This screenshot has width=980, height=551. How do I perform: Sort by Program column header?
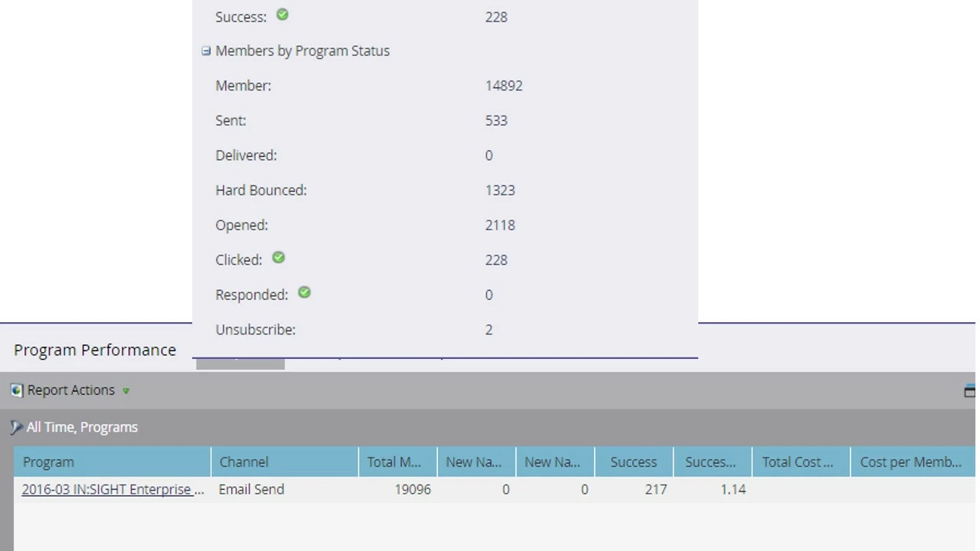coord(113,462)
